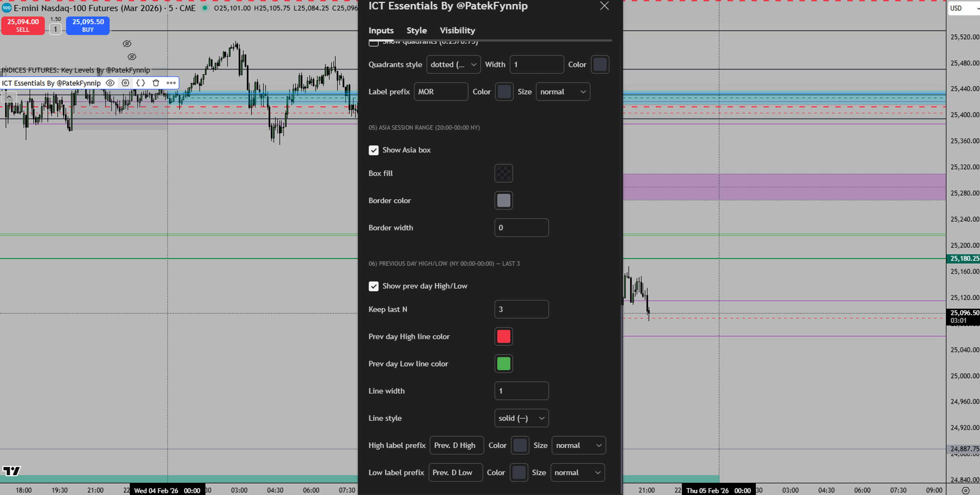The width and height of the screenshot is (980, 495).
Task: Click the low value L25,084.25
Action: pyautogui.click(x=311, y=8)
